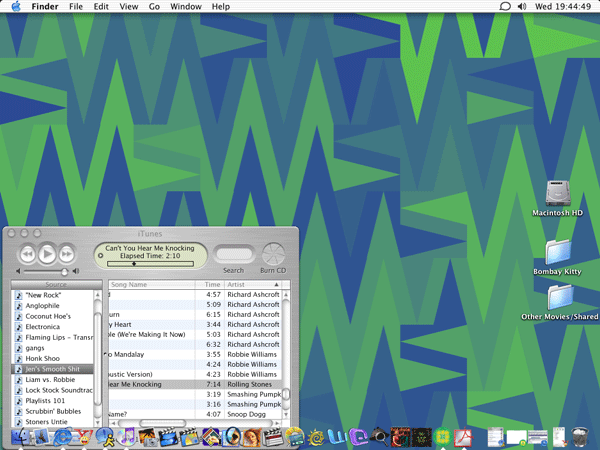
Task: Sort songs by the Song Name column
Action: pyautogui.click(x=152, y=285)
